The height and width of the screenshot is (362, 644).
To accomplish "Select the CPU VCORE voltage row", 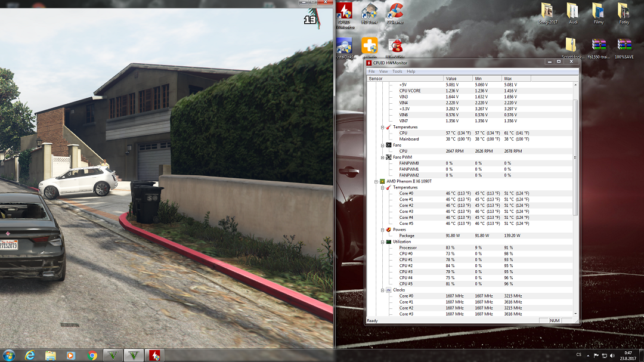I will pyautogui.click(x=470, y=91).
